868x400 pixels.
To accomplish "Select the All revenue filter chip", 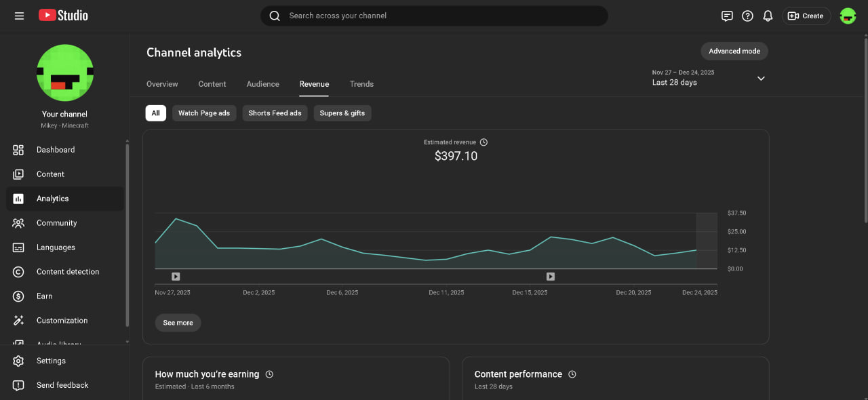I will (155, 113).
